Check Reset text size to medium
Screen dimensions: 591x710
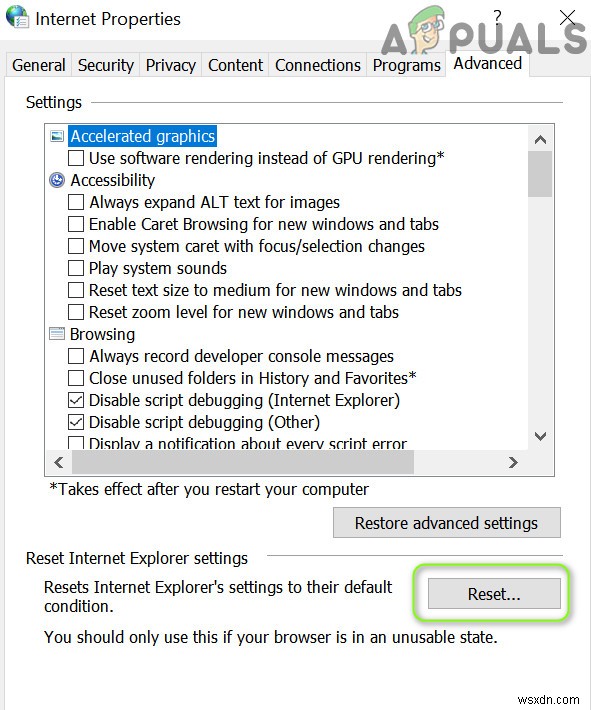pos(76,290)
